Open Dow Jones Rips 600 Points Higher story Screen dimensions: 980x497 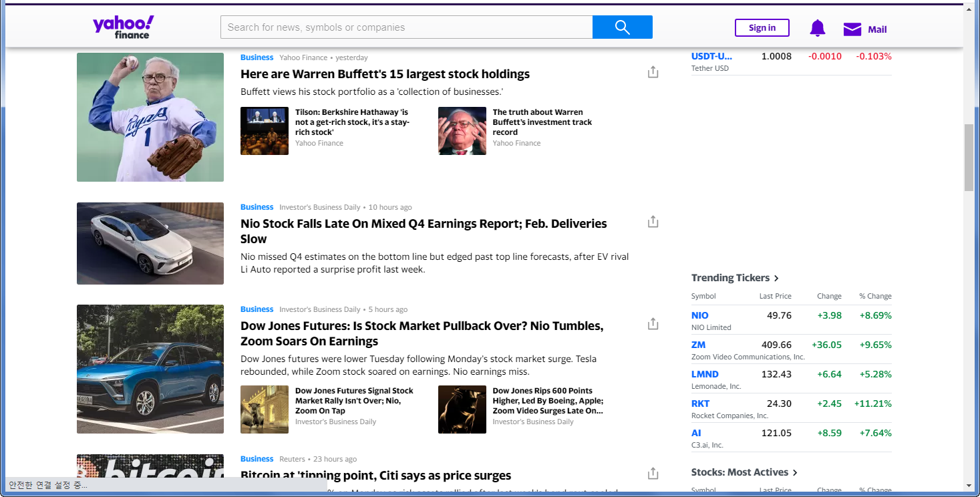pyautogui.click(x=548, y=401)
